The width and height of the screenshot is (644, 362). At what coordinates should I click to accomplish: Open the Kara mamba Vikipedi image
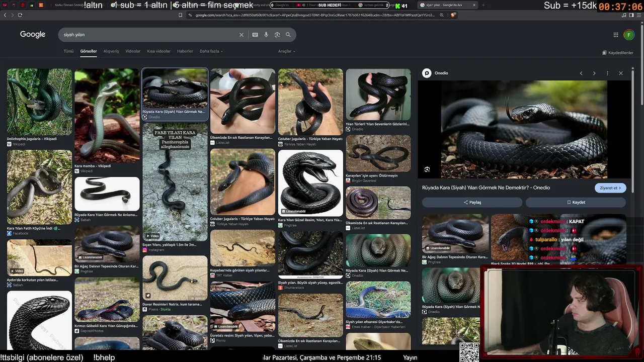pyautogui.click(x=107, y=116)
